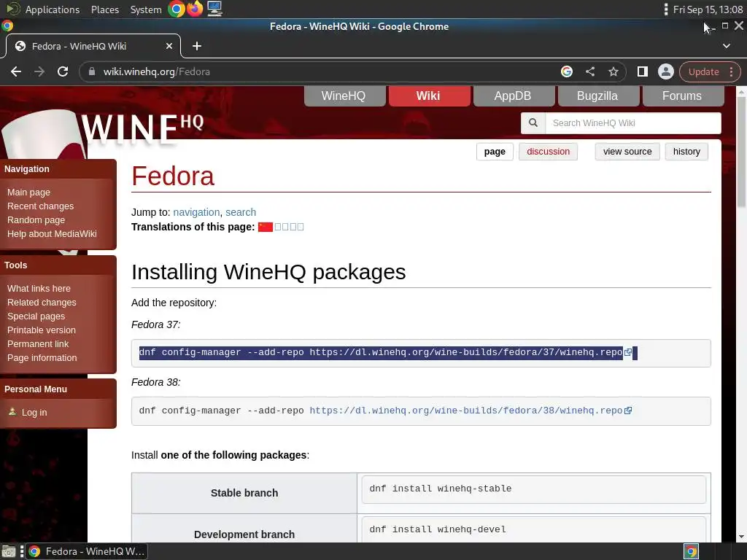Open the Applications menu
Screen dimensions: 747x560
[x=53, y=9]
